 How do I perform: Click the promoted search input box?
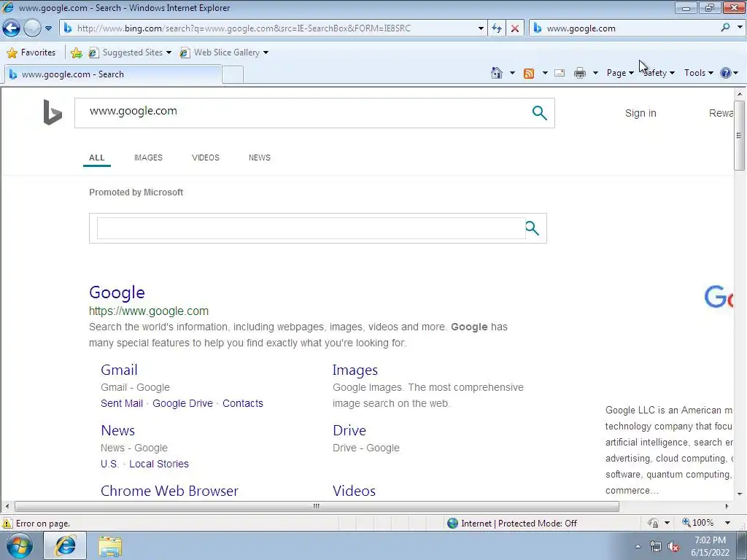click(311, 228)
